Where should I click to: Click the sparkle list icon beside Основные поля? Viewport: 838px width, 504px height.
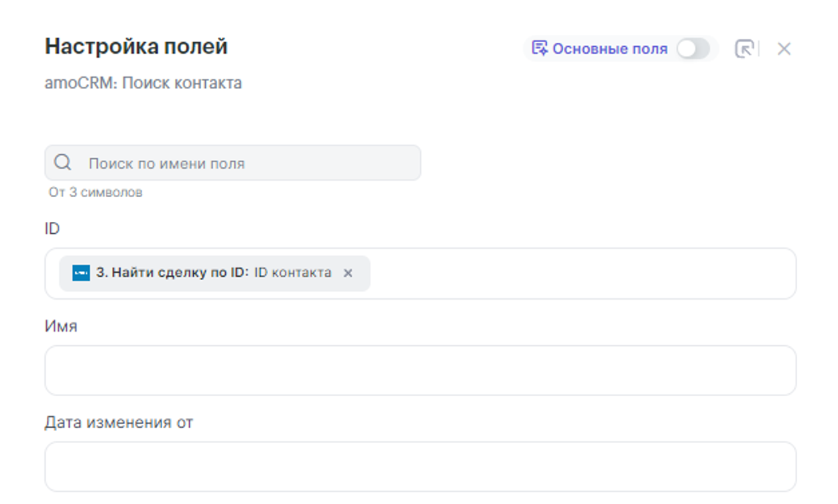tap(539, 48)
